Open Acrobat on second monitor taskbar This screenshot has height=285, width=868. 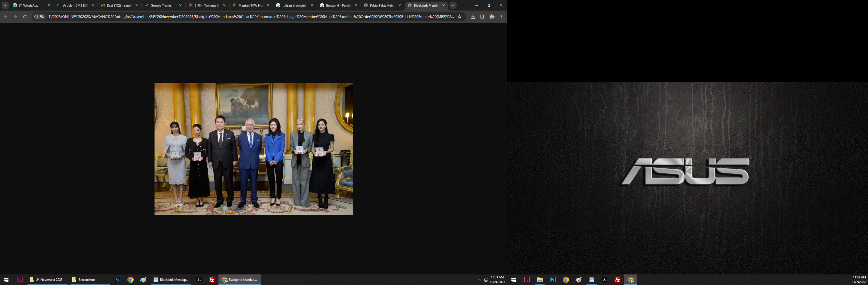(x=604, y=280)
